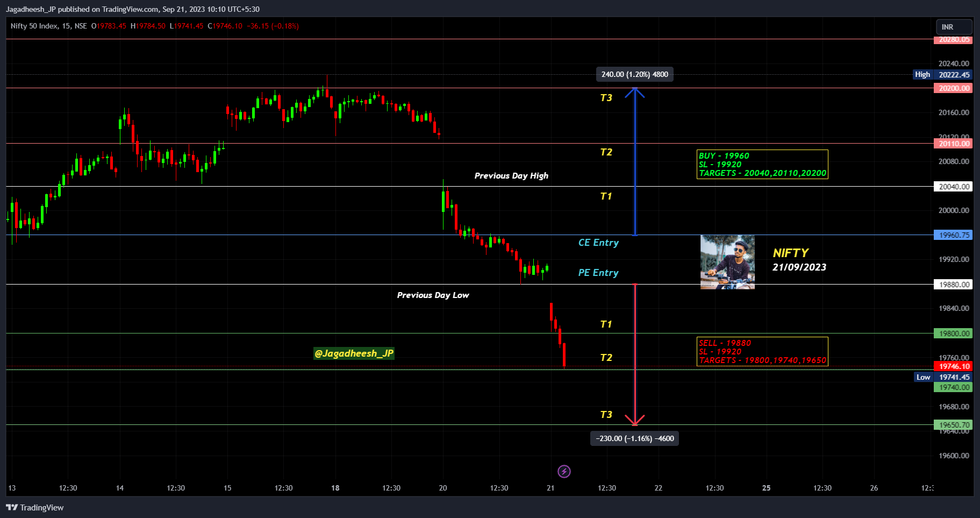Click the Low 19741.45 price label

[943, 377]
